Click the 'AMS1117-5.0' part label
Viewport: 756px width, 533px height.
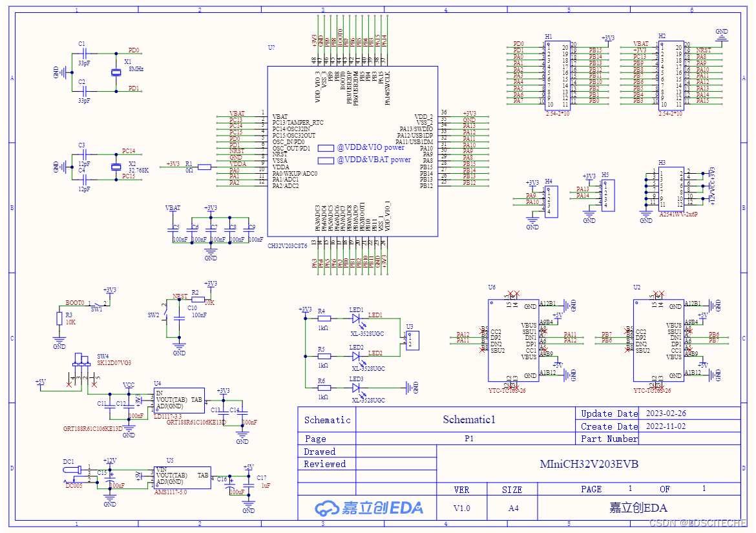click(170, 492)
